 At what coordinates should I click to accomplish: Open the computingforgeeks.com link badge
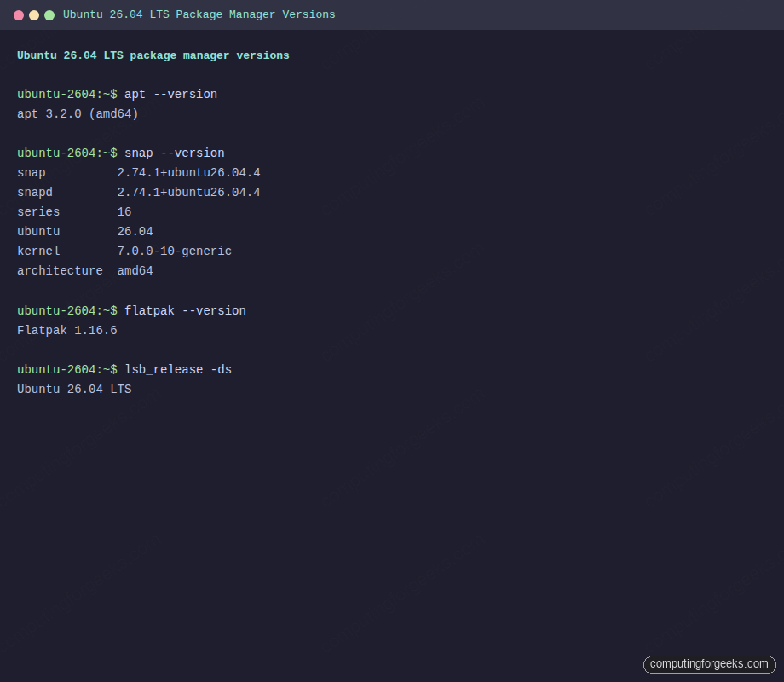709,664
